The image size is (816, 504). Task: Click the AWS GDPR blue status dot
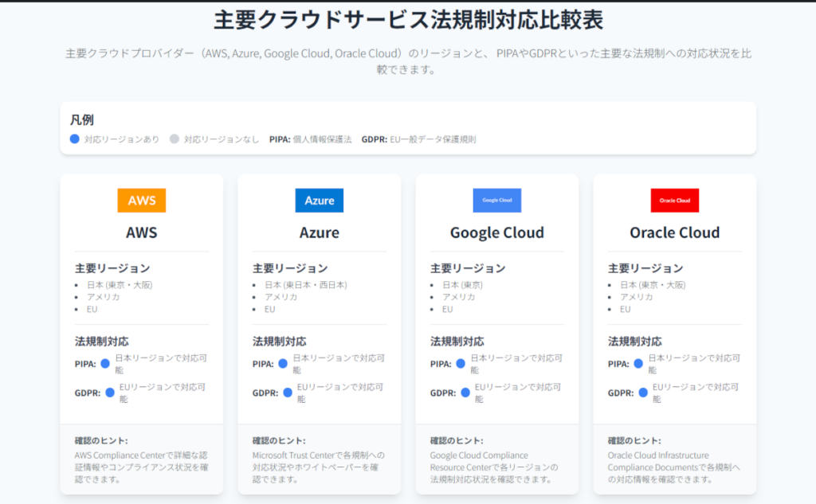coord(110,393)
